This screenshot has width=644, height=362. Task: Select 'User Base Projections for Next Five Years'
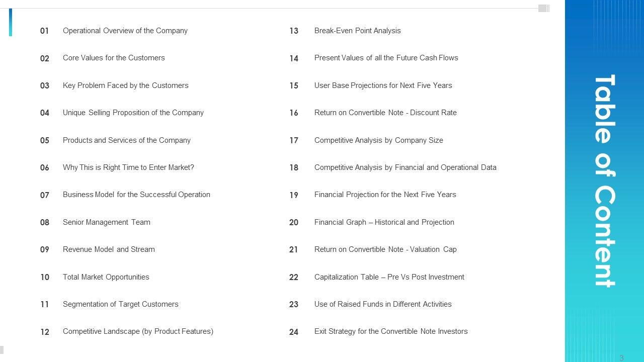click(383, 85)
